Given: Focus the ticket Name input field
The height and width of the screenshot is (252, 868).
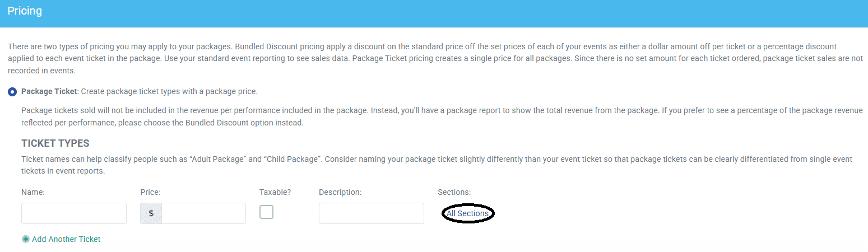Looking at the screenshot, I should click(x=74, y=213).
